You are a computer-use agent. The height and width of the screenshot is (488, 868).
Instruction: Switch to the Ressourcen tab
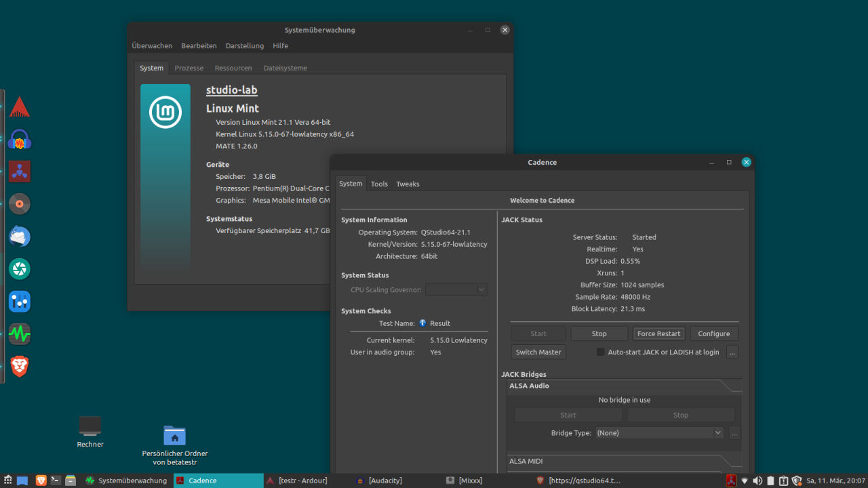click(233, 68)
